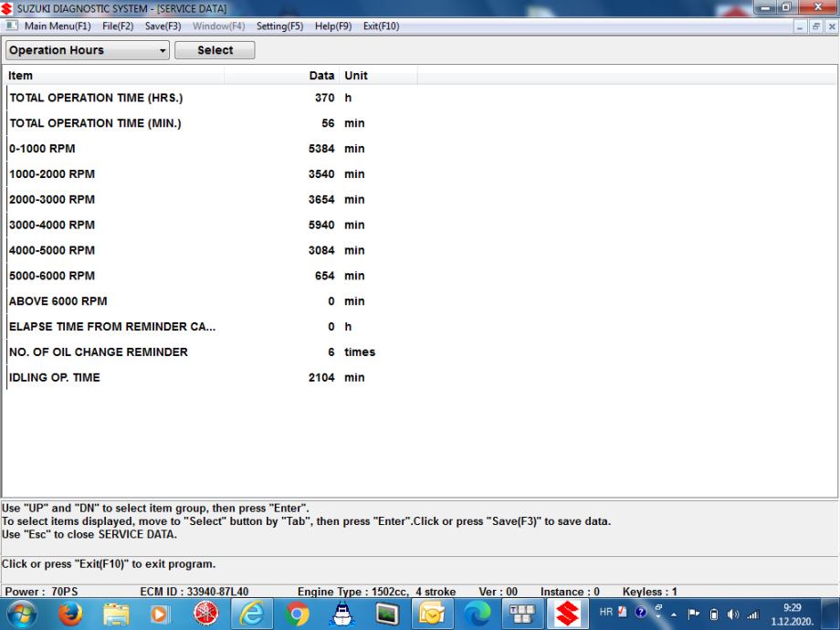The image size is (840, 630).
Task: Select the NO. OF OIL CHANGE REMINDER row
Action: click(x=212, y=352)
